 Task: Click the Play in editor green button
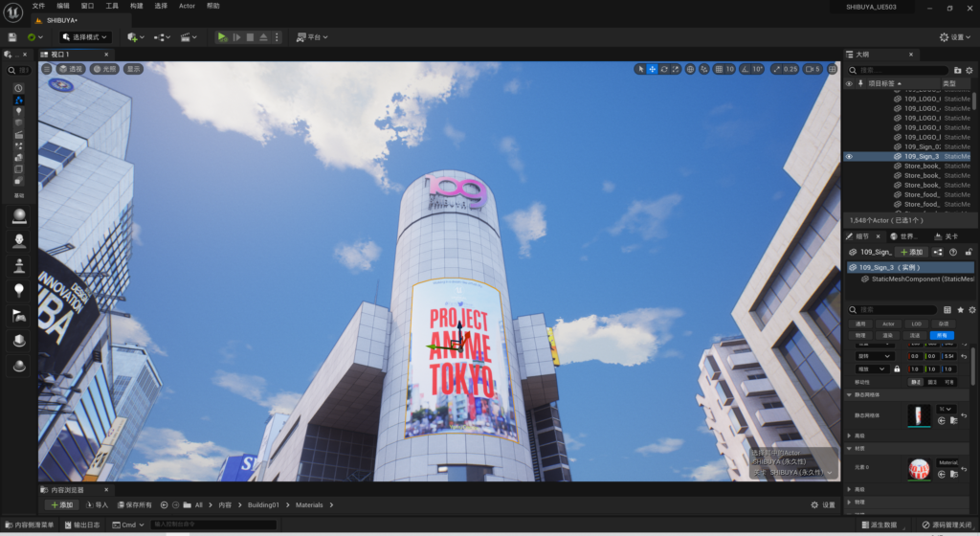point(222,37)
